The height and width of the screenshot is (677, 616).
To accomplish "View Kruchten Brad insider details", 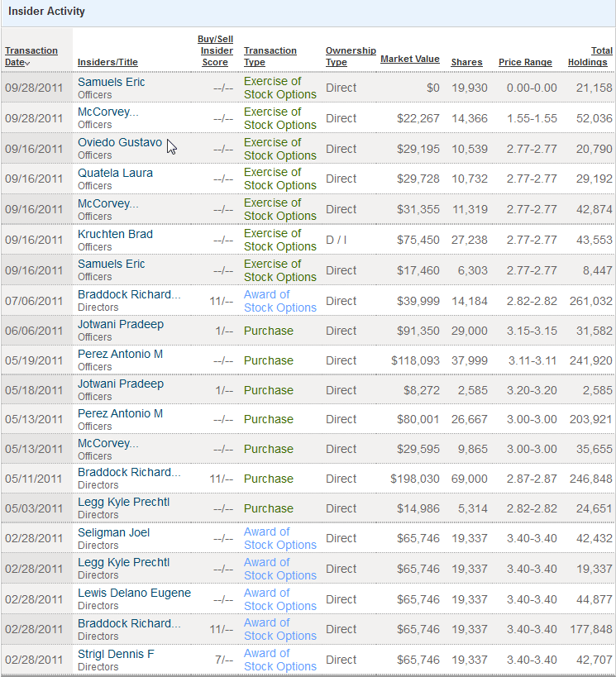I will coord(115,234).
